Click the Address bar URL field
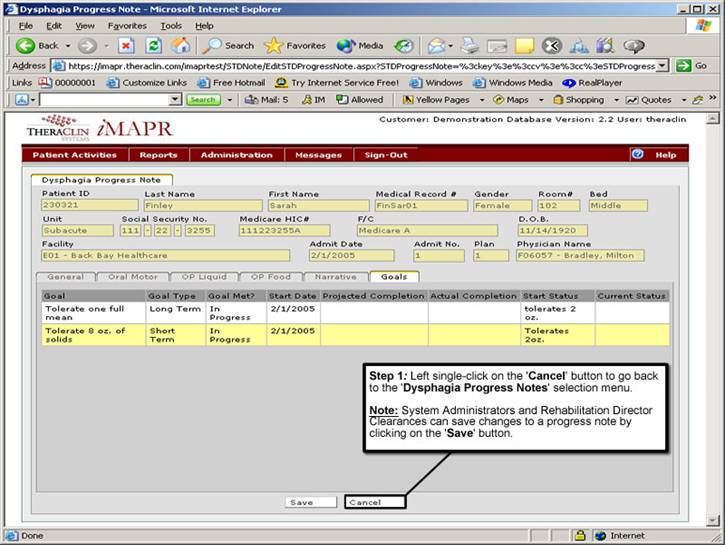725x545 pixels. tap(356, 66)
